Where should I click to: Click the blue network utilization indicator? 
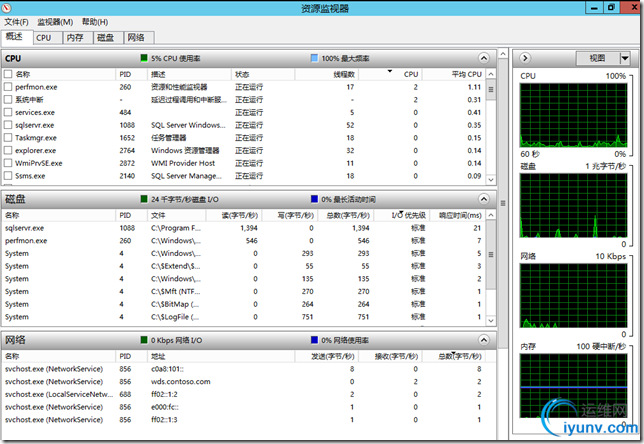[x=314, y=340]
